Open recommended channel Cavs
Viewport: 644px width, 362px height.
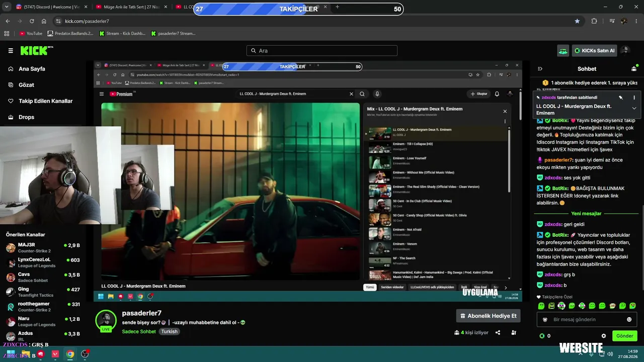tap(43, 277)
